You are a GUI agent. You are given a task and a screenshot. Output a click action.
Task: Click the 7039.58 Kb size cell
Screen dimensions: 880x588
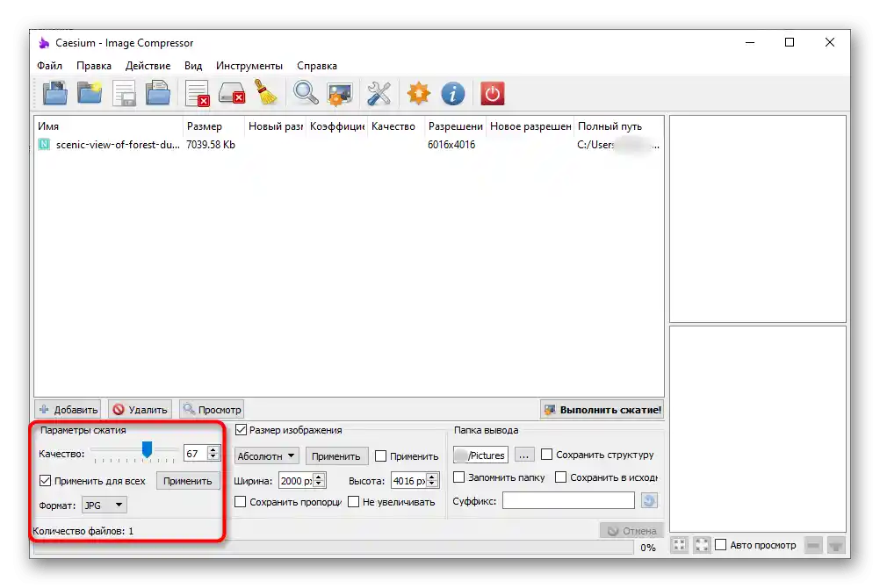coord(211,145)
